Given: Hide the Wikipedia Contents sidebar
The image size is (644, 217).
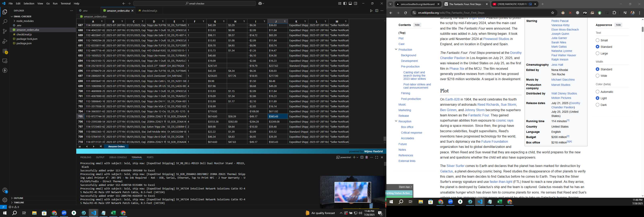Looking at the screenshot, I should [417, 25].
